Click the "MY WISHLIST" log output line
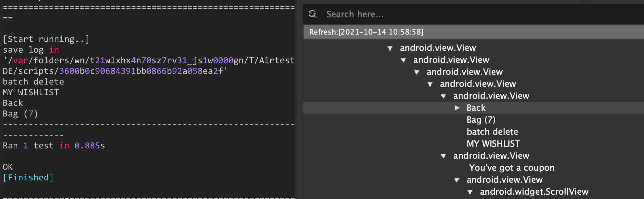The width and height of the screenshot is (644, 199). tap(31, 93)
